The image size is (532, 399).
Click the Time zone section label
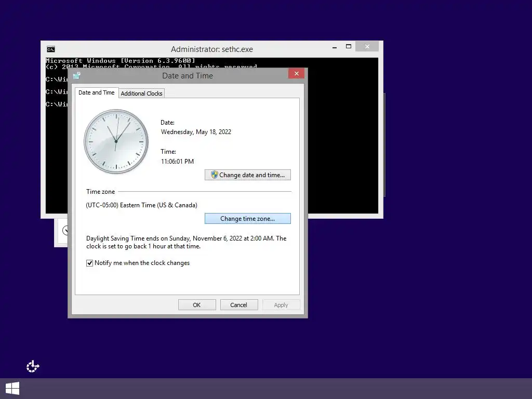click(100, 192)
